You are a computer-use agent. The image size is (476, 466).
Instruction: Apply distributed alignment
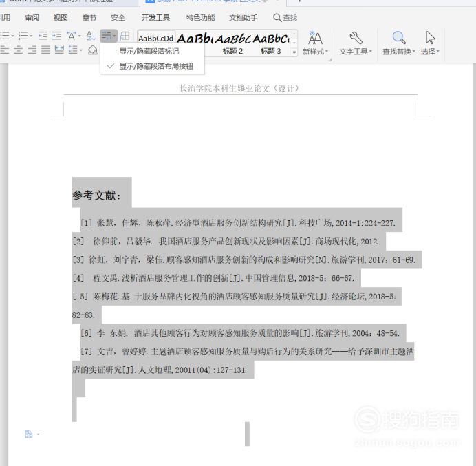59,50
